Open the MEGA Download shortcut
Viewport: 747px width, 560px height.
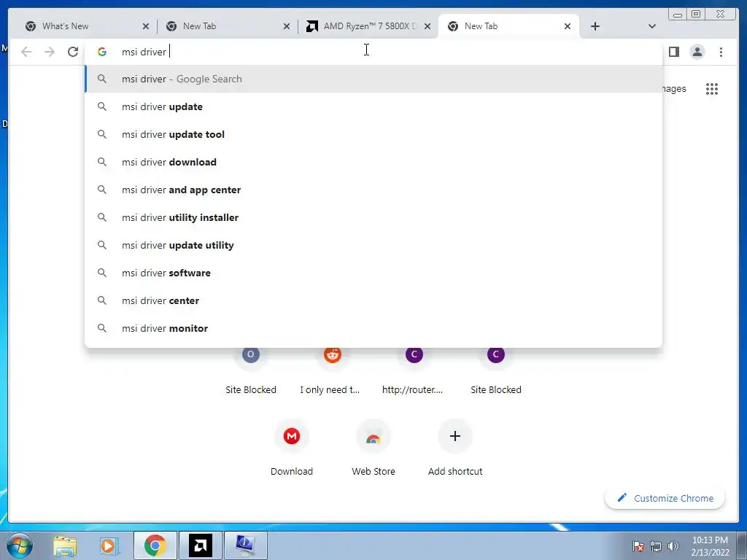(292, 448)
